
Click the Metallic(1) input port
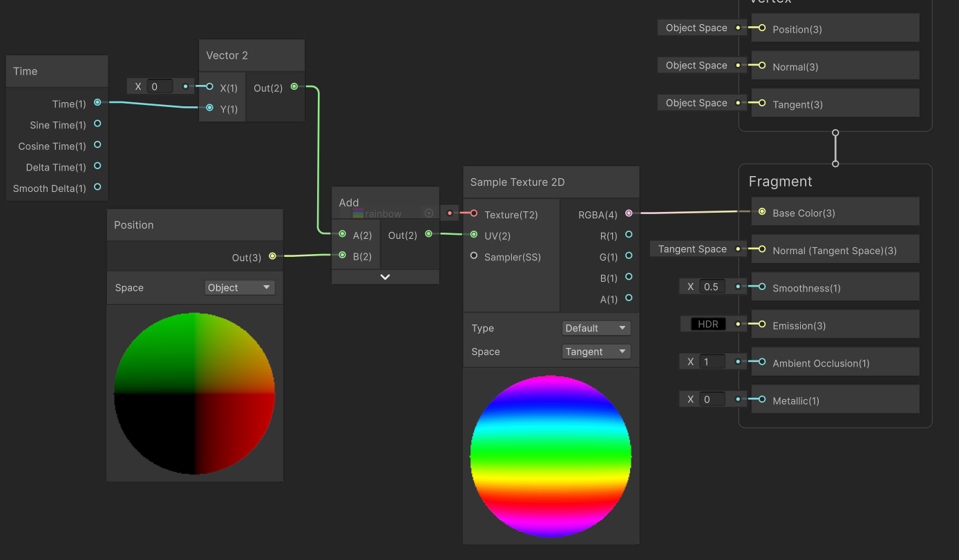click(x=762, y=399)
